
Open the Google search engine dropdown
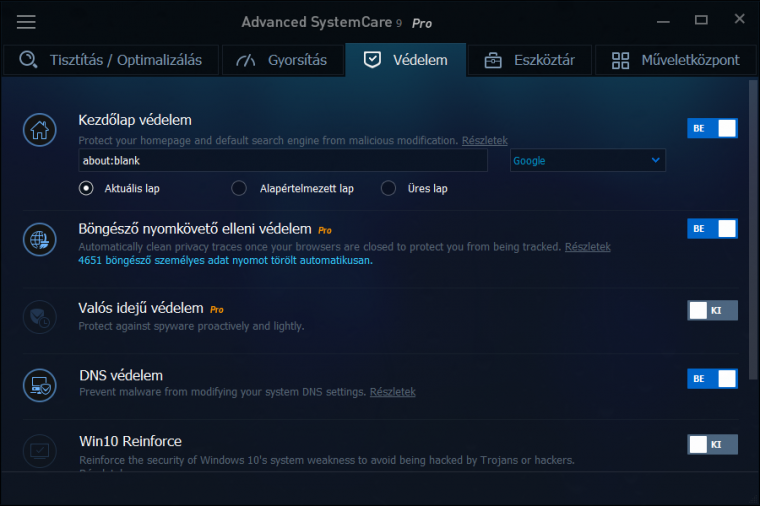coord(587,160)
